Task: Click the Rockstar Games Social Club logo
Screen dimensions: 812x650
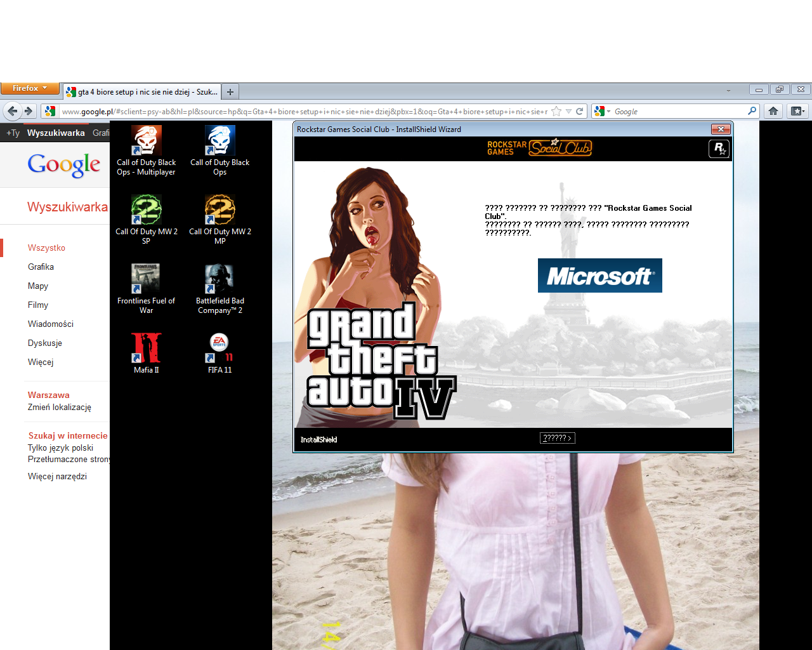Action: pyautogui.click(x=539, y=148)
